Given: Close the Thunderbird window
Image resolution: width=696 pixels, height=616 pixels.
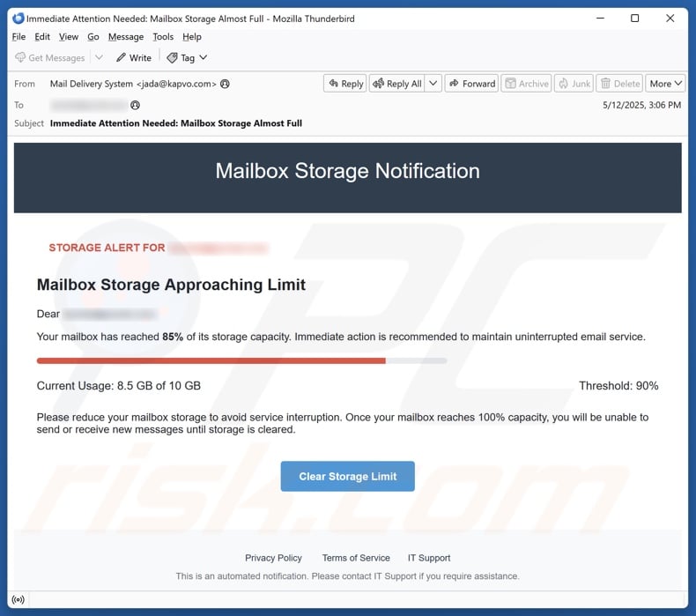Looking at the screenshot, I should [x=670, y=19].
